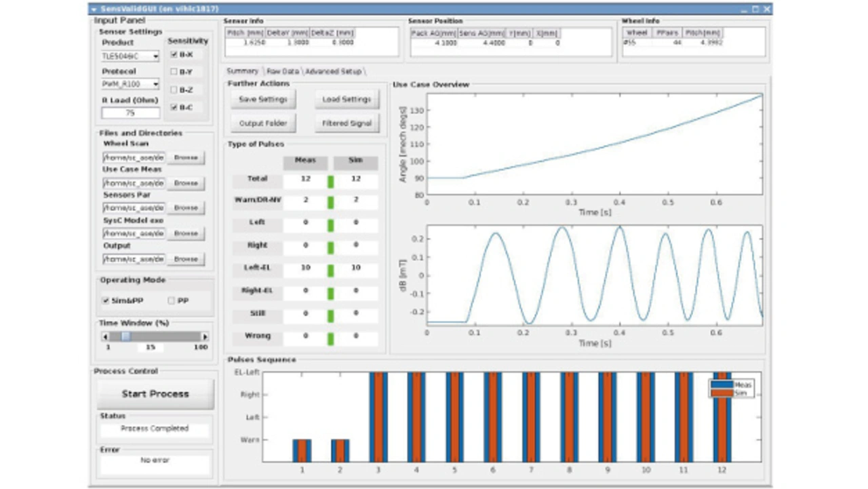868x489 pixels.
Task: Open the Advanced Setup tab
Action: click(x=333, y=71)
